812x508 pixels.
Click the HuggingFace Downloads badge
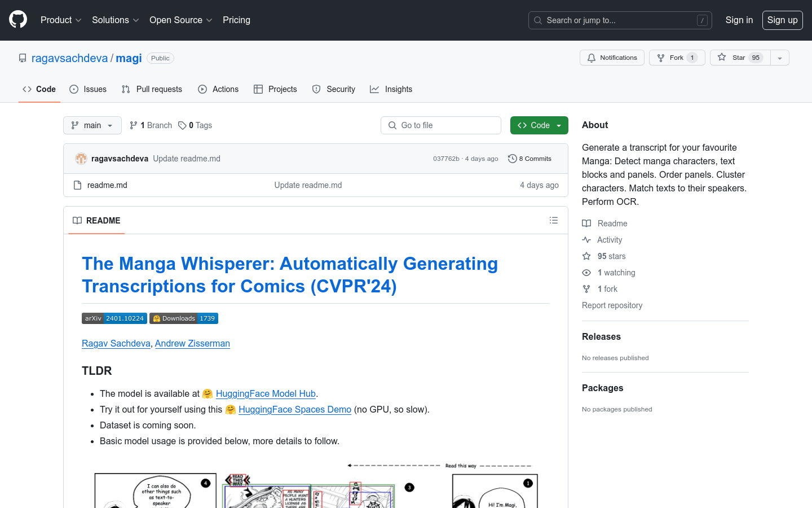[184, 318]
